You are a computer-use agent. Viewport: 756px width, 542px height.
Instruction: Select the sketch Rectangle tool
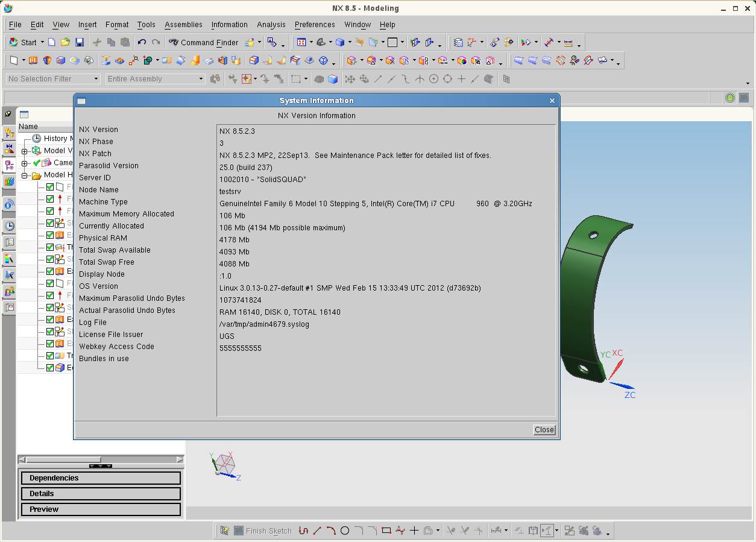(x=386, y=531)
